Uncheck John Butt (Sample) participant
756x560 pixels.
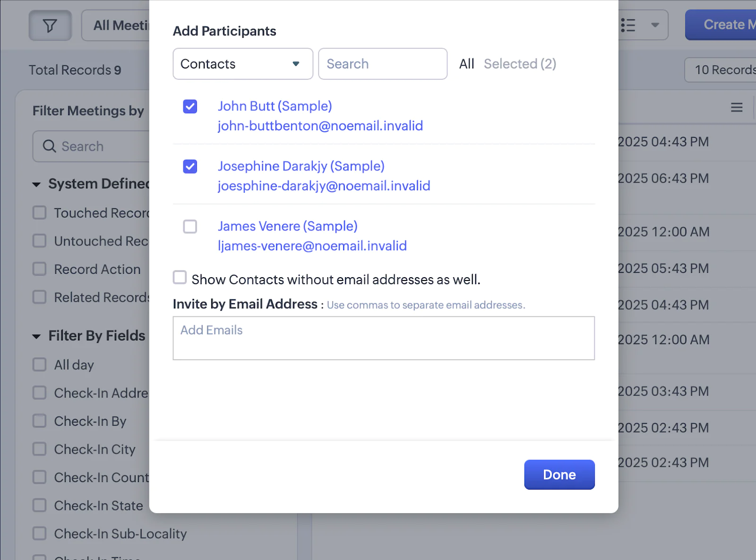[x=189, y=107]
